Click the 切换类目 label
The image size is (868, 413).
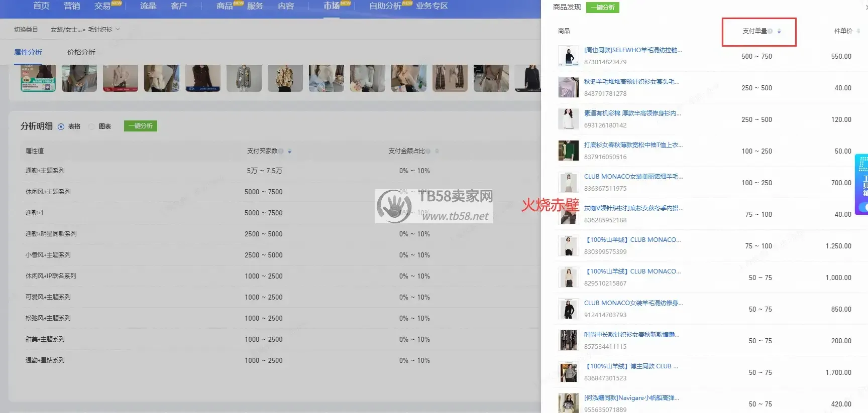pyautogui.click(x=26, y=30)
